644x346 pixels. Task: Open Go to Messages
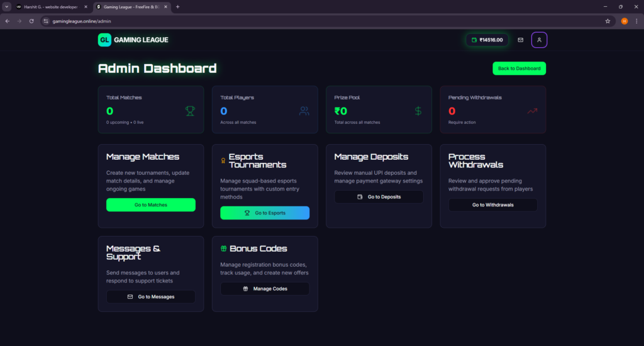(151, 297)
